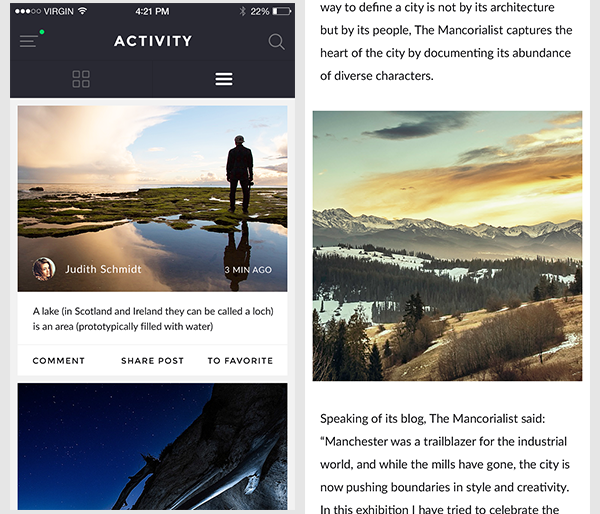The height and width of the screenshot is (514, 600).
Task: Open Judith Schmidt's avatar photo
Action: 44,269
